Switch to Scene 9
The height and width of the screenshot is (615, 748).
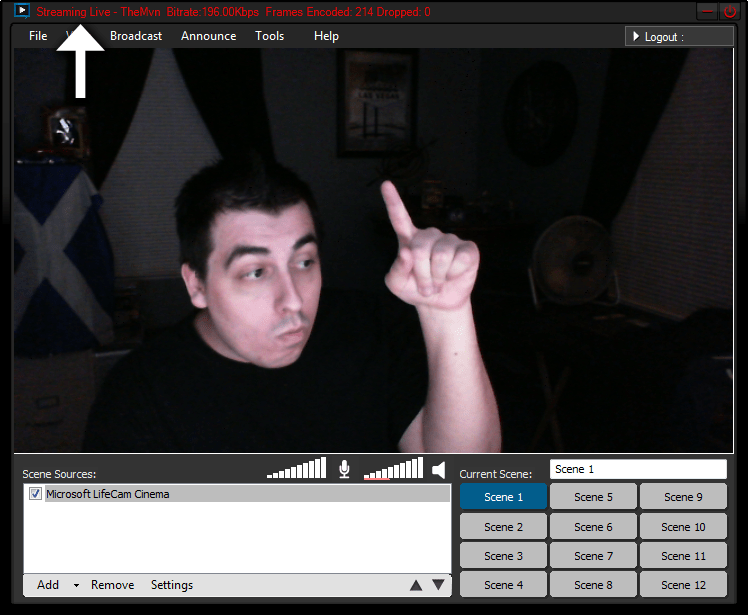[x=683, y=497]
